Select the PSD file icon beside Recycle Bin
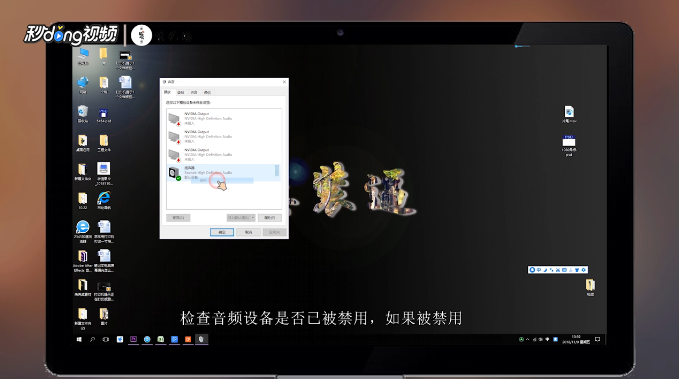 103,116
